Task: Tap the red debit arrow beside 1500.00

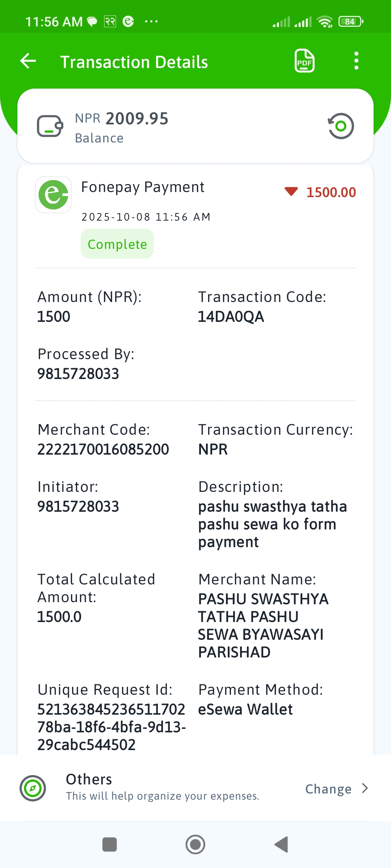Action: point(291,191)
